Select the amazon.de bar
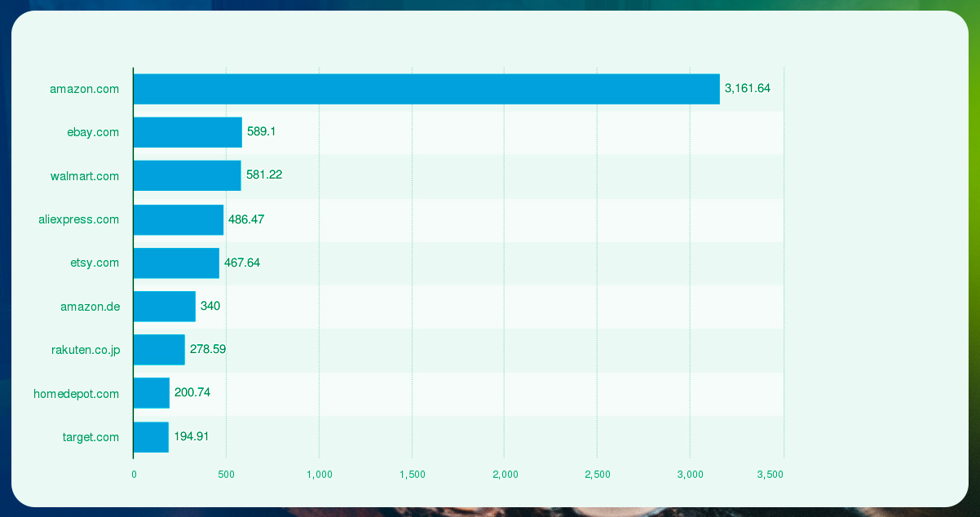This screenshot has width=980, height=517. (165, 307)
